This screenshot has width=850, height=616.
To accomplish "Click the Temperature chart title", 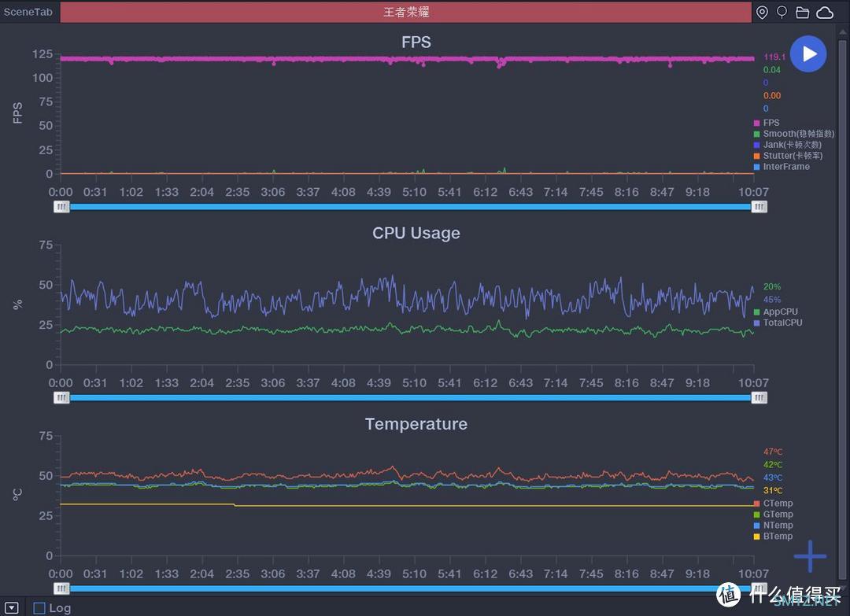I will click(416, 424).
